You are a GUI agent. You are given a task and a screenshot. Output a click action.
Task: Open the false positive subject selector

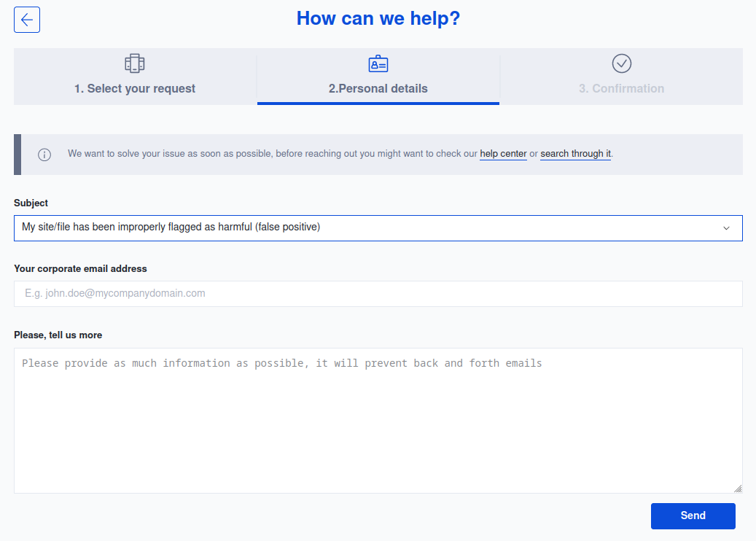point(378,227)
